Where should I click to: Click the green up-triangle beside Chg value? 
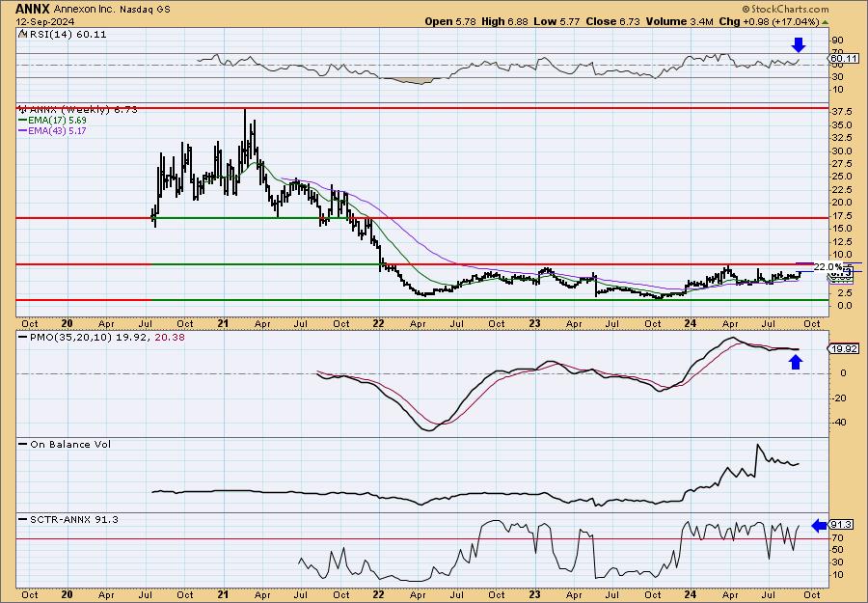(x=825, y=22)
